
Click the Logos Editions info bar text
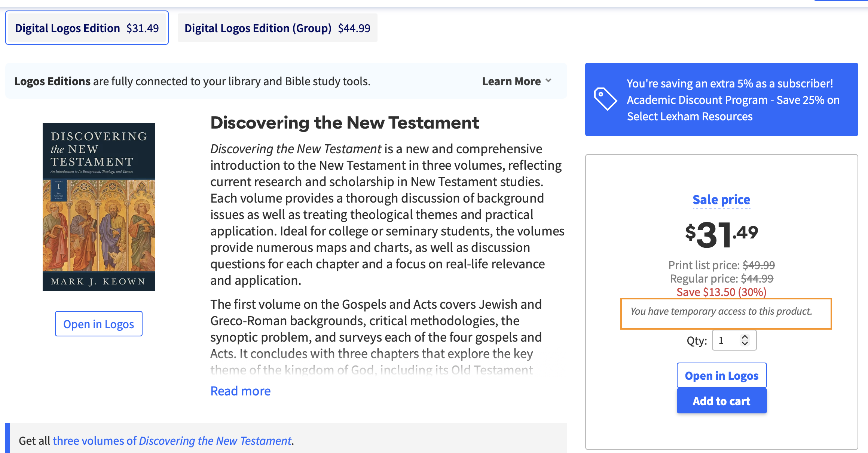coord(192,81)
